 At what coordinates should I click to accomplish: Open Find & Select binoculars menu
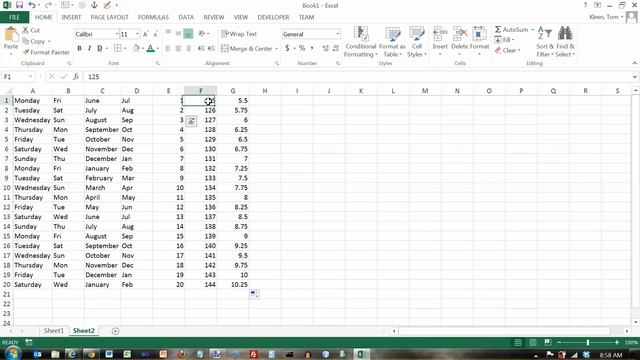[565, 42]
